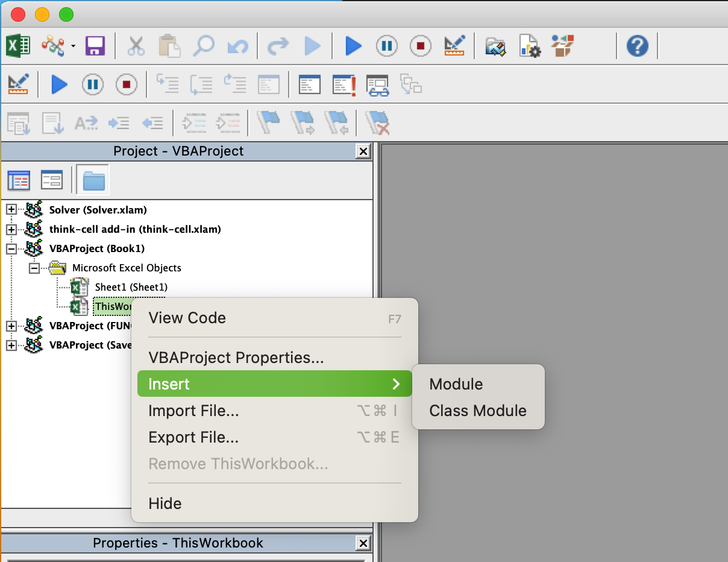Expand the VBAProject (FUN… project node

[x=11, y=326]
